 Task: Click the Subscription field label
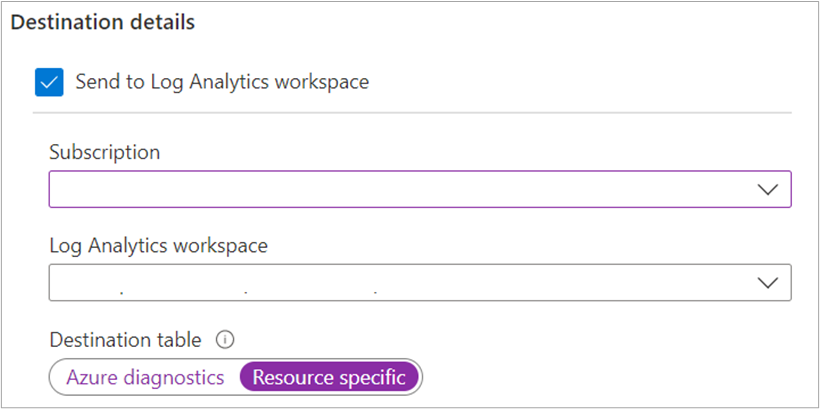105,152
